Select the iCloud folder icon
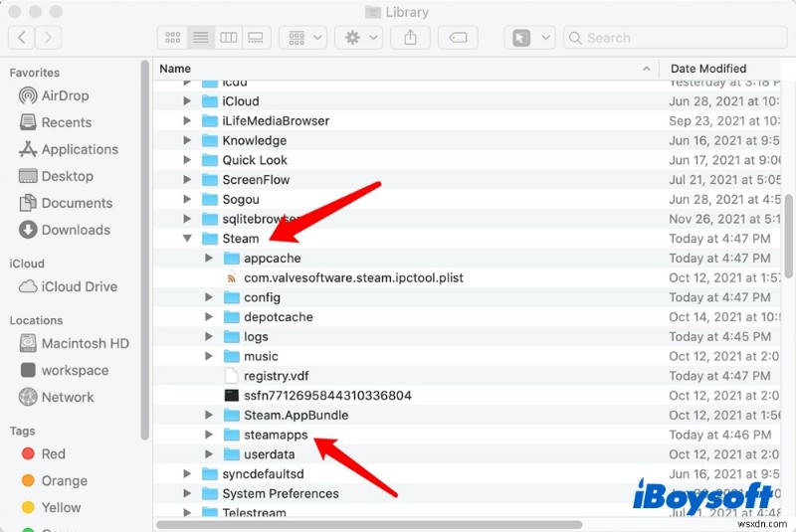 210,100
